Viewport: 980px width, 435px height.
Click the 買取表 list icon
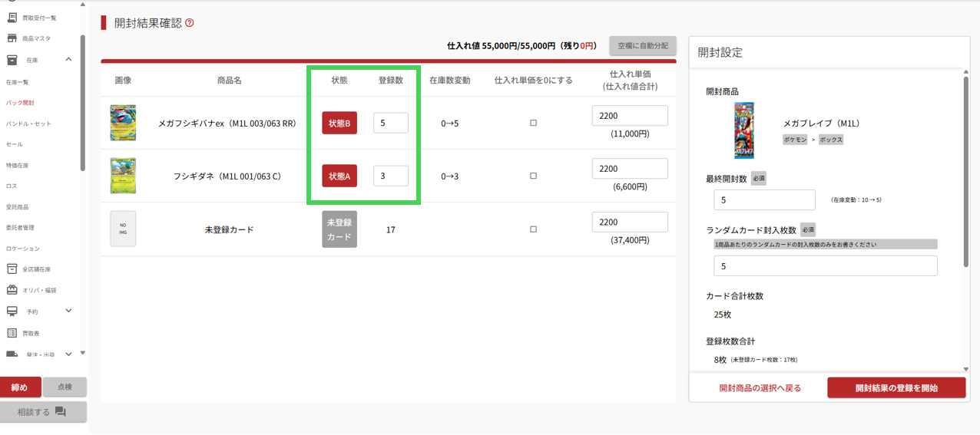coord(12,333)
